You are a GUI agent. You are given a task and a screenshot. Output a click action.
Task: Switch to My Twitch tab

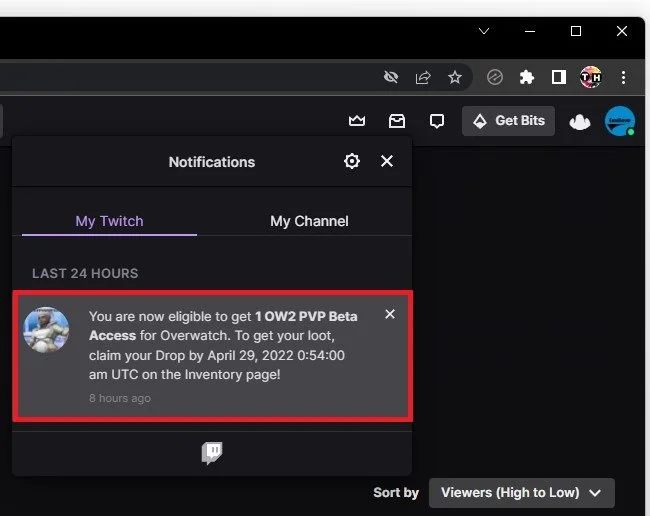[109, 221]
